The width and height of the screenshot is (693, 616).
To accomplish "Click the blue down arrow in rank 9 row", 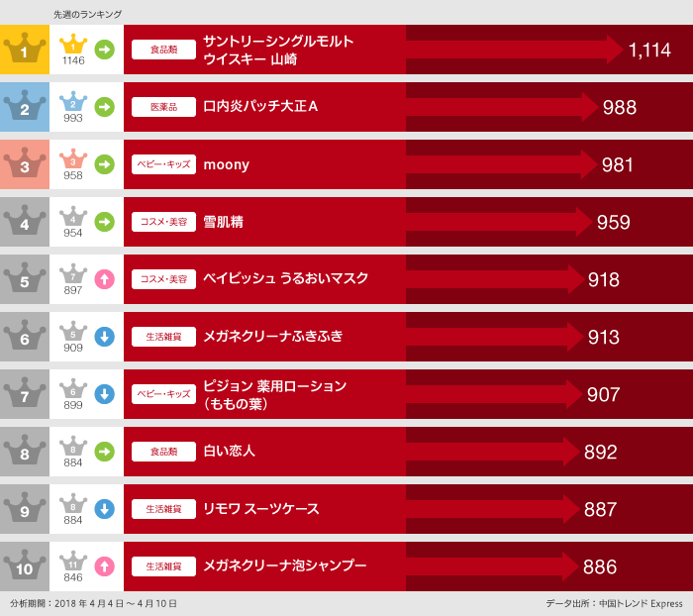I will tap(104, 509).
